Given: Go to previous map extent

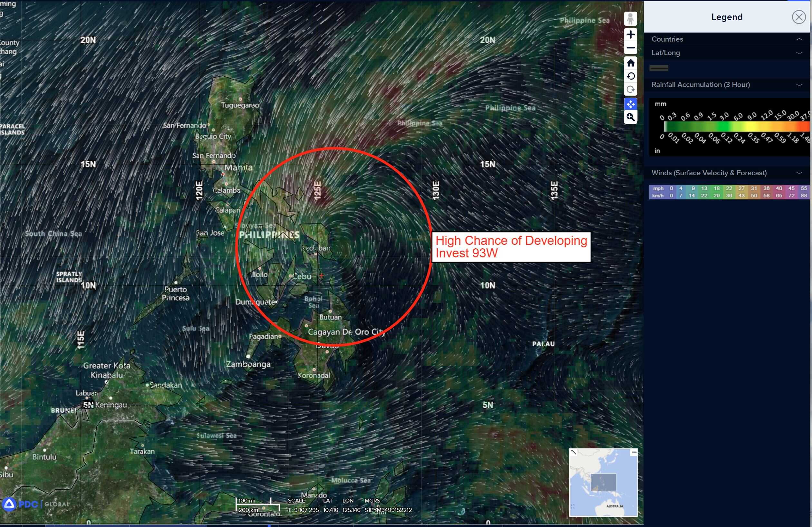Looking at the screenshot, I should click(630, 76).
